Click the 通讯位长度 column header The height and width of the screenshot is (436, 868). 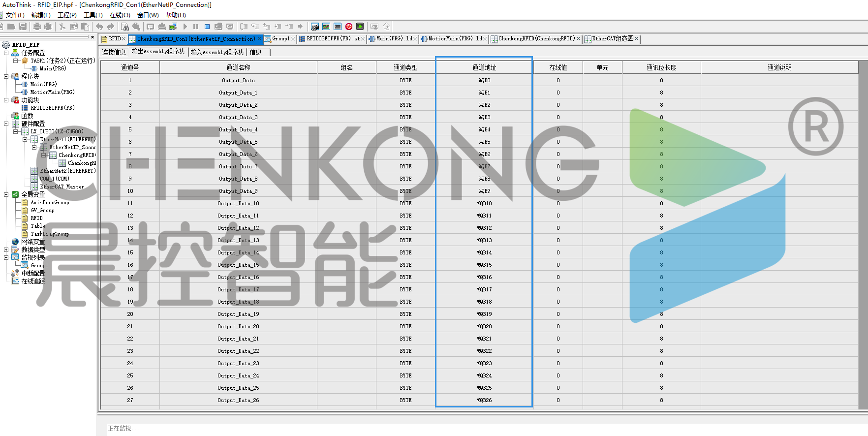(x=661, y=67)
